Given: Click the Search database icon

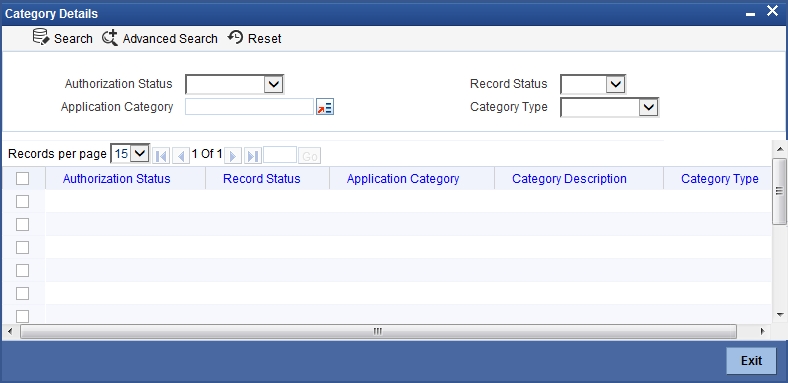Looking at the screenshot, I should [41, 37].
